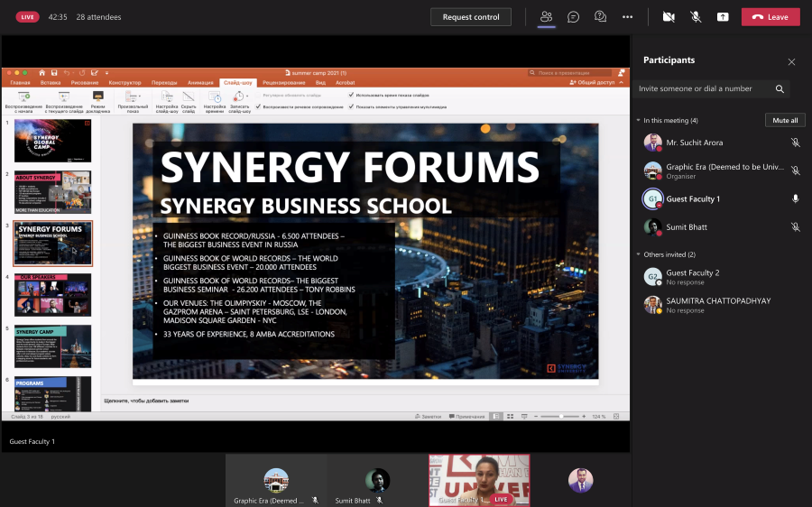Toggle Guest Faculty 1's microphone icon
This screenshot has width=812, height=507.
click(795, 198)
